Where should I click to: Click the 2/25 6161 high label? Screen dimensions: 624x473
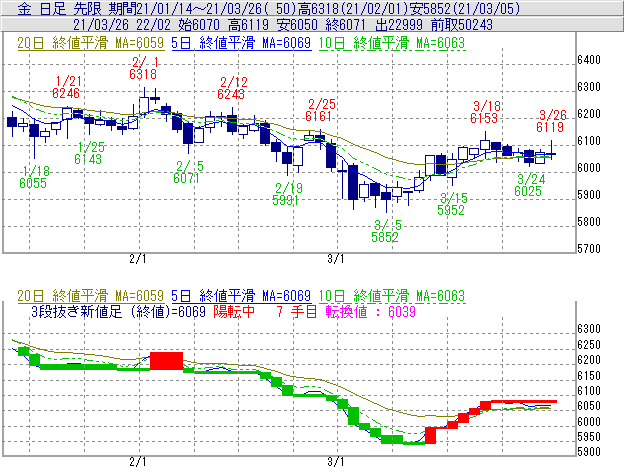pos(320,110)
